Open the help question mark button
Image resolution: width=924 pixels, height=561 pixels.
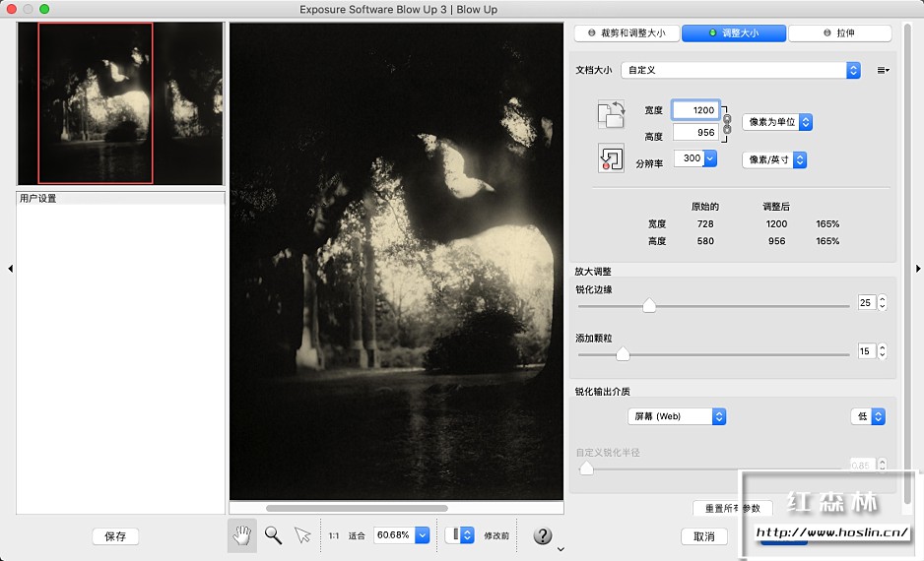(542, 535)
